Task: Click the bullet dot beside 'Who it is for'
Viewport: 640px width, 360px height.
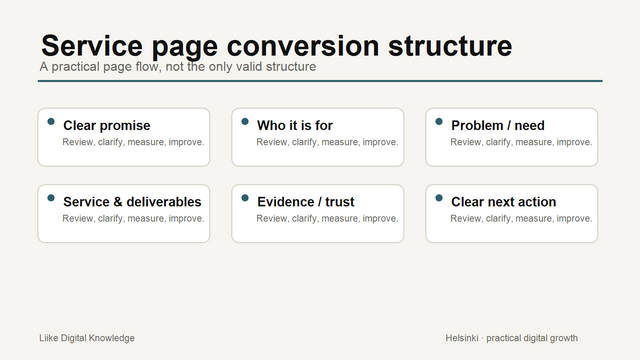Action: coord(245,121)
